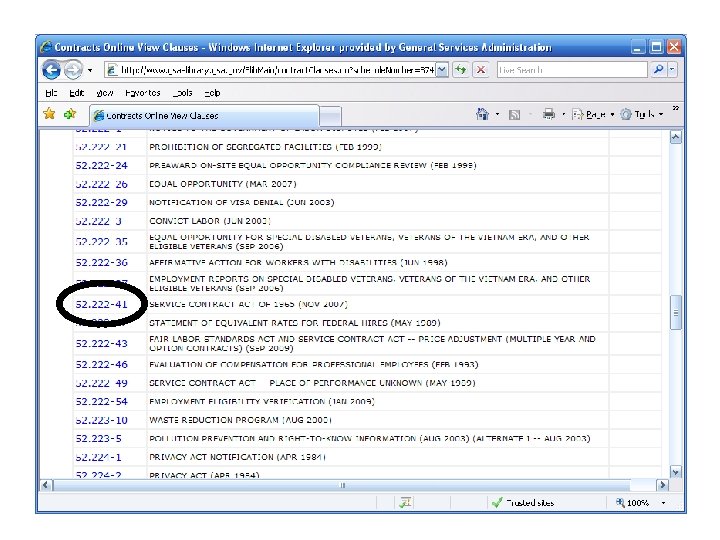Open the Home button dropdown arrow
The width and height of the screenshot is (720, 540).
click(x=497, y=114)
